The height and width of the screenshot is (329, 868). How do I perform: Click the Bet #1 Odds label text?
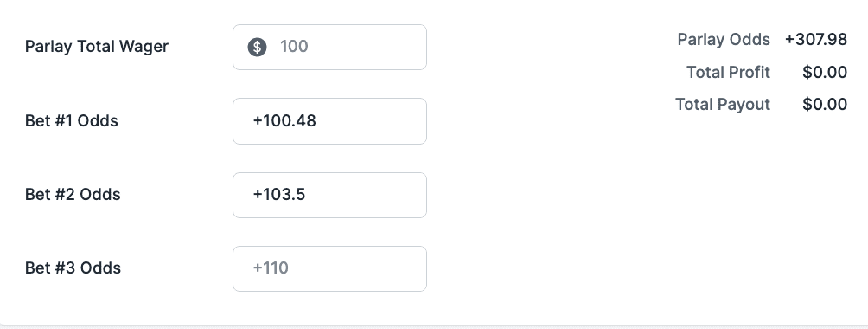[72, 121]
